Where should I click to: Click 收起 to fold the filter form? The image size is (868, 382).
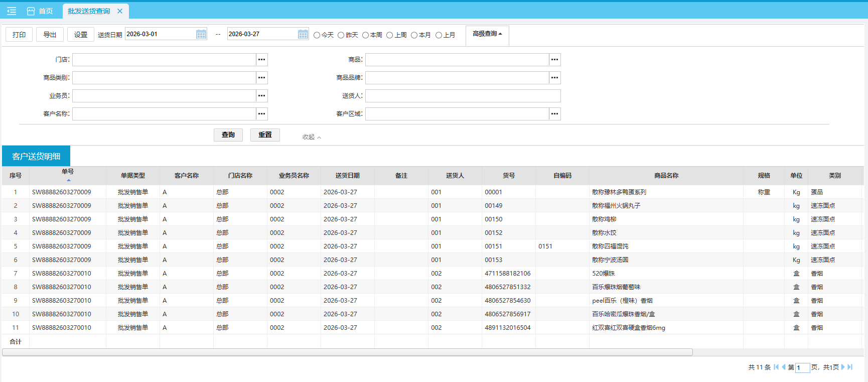tap(311, 137)
